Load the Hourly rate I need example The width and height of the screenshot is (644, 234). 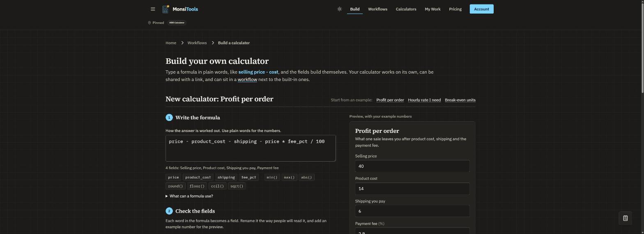424,100
